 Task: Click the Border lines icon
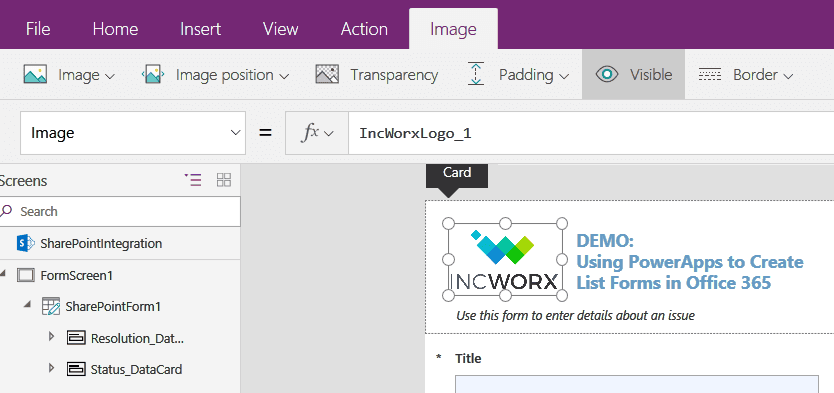coord(710,74)
